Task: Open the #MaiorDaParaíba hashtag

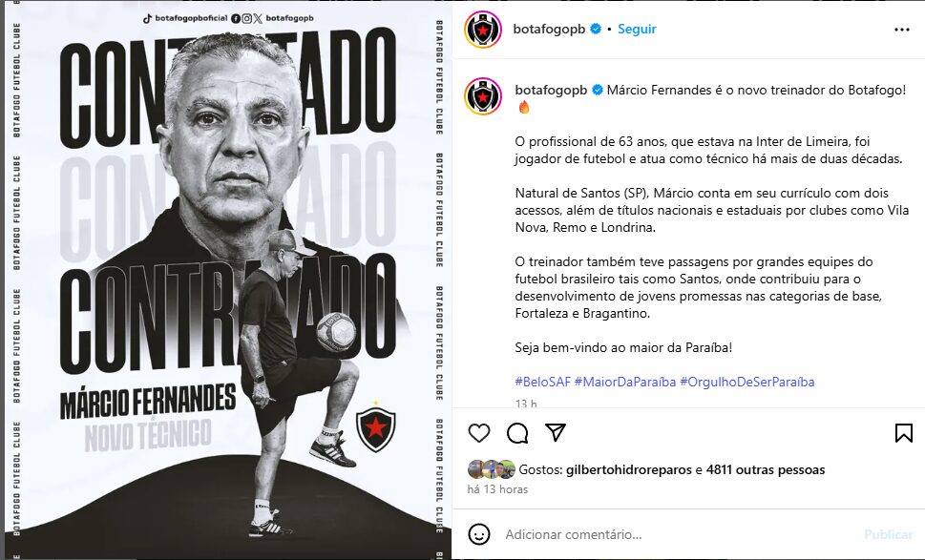Action: (x=624, y=382)
